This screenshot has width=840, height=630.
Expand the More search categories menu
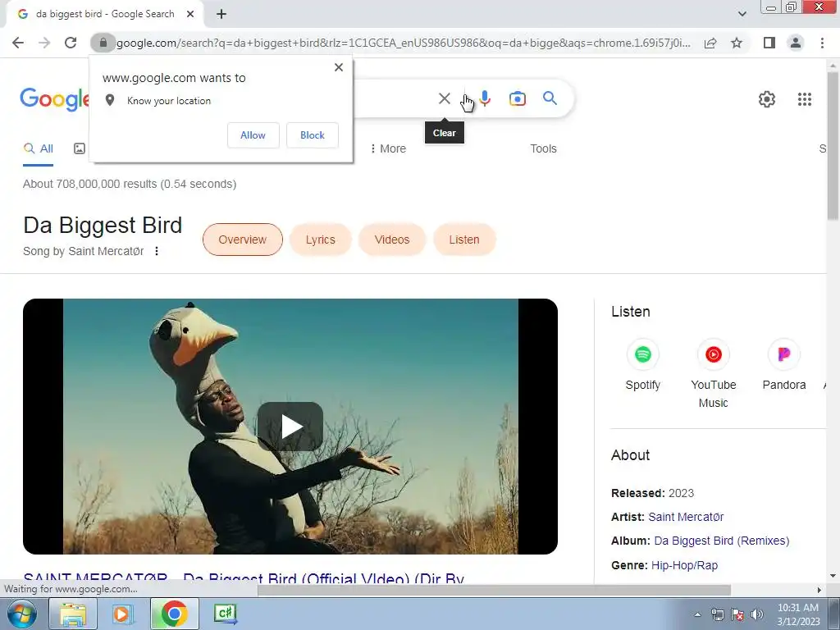(388, 149)
